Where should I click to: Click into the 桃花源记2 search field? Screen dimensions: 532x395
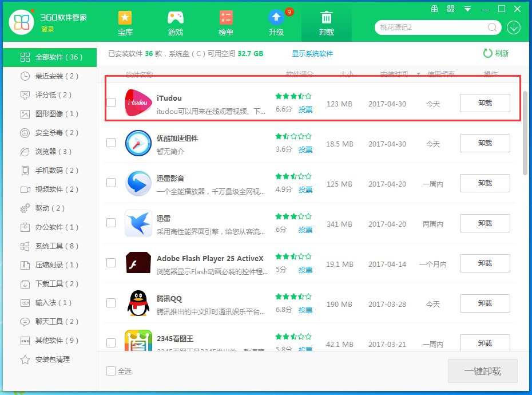(x=432, y=27)
